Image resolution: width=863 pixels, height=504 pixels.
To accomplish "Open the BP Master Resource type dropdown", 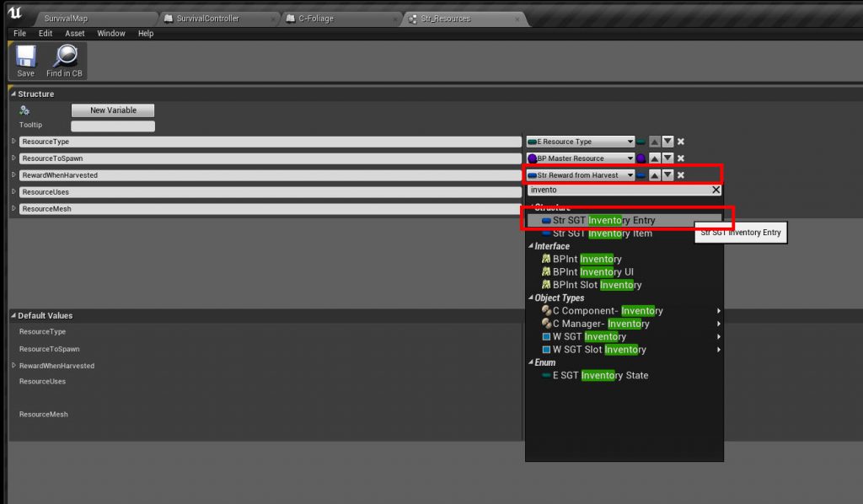I will click(580, 158).
